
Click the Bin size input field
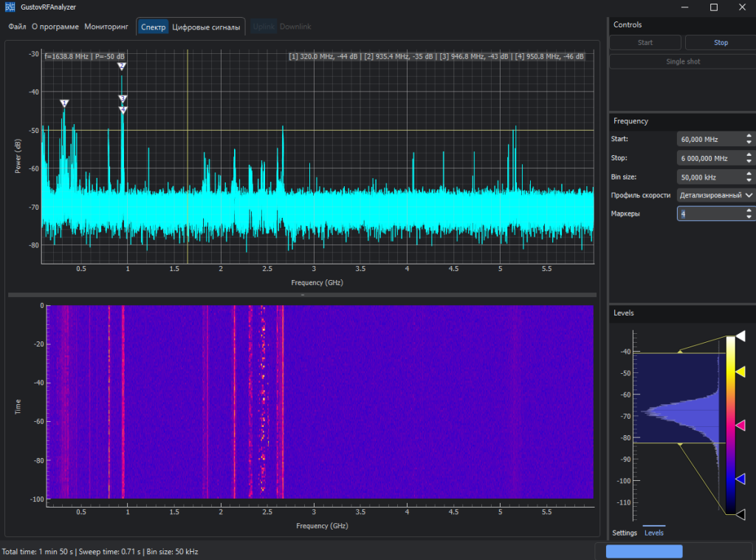pos(709,177)
